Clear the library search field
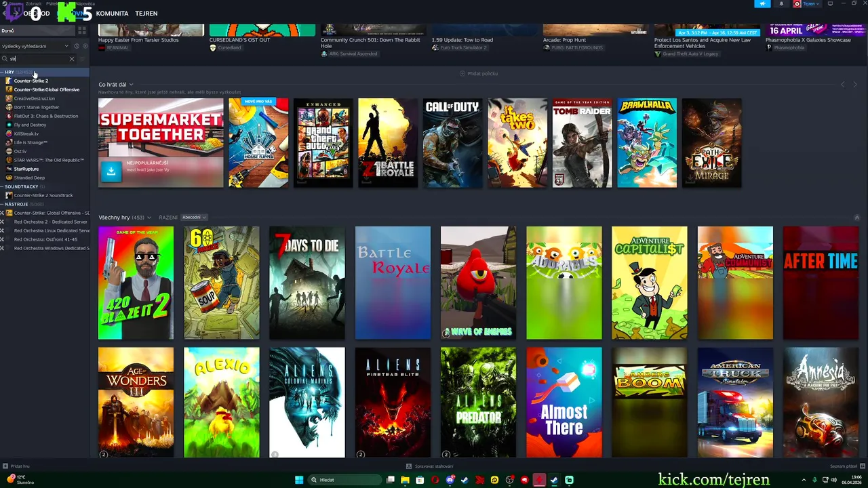868x488 pixels. [72, 59]
